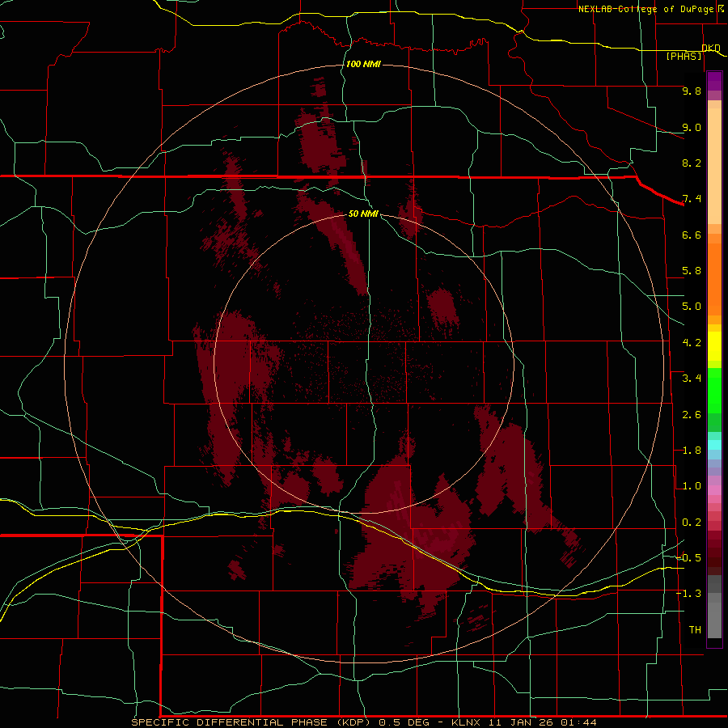The image size is (728, 728).
Task: Pick the cyan segment of the color bar
Action: 714,445
